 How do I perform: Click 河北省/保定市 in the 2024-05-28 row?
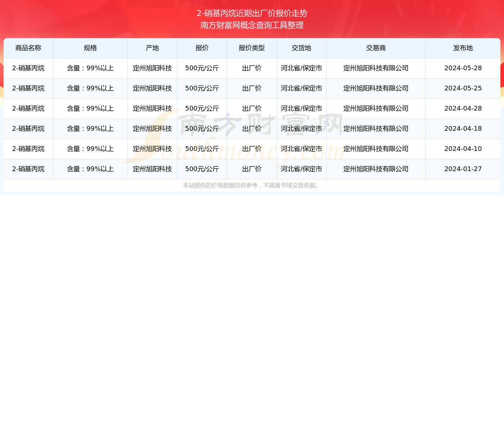301,68
